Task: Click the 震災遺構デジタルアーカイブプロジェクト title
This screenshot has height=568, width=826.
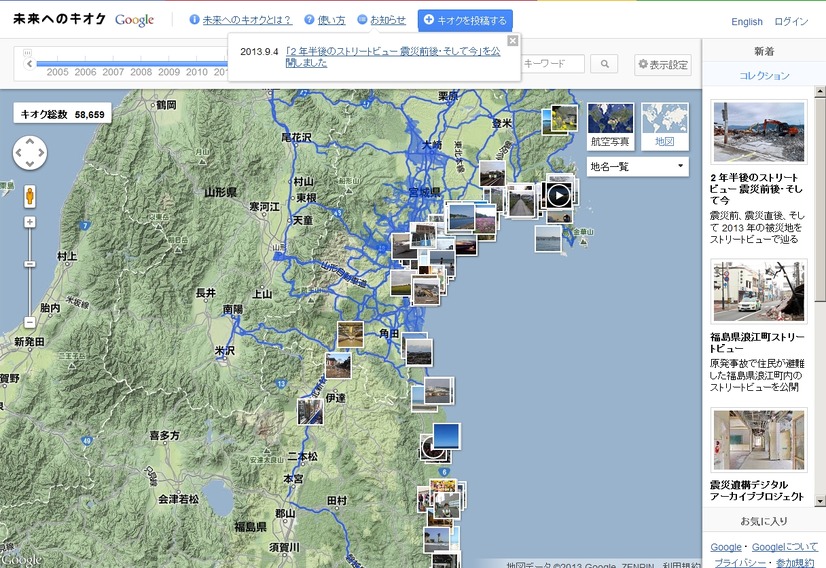Action: (x=756, y=491)
